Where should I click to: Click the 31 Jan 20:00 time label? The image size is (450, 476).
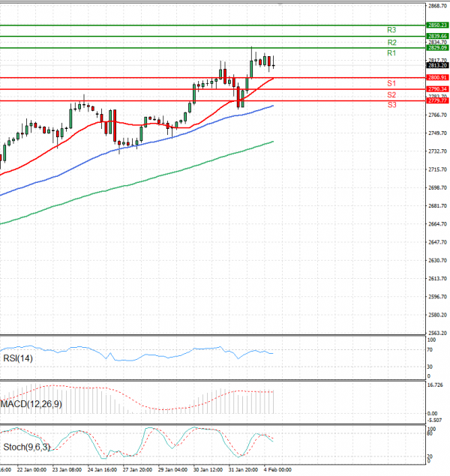point(243,469)
